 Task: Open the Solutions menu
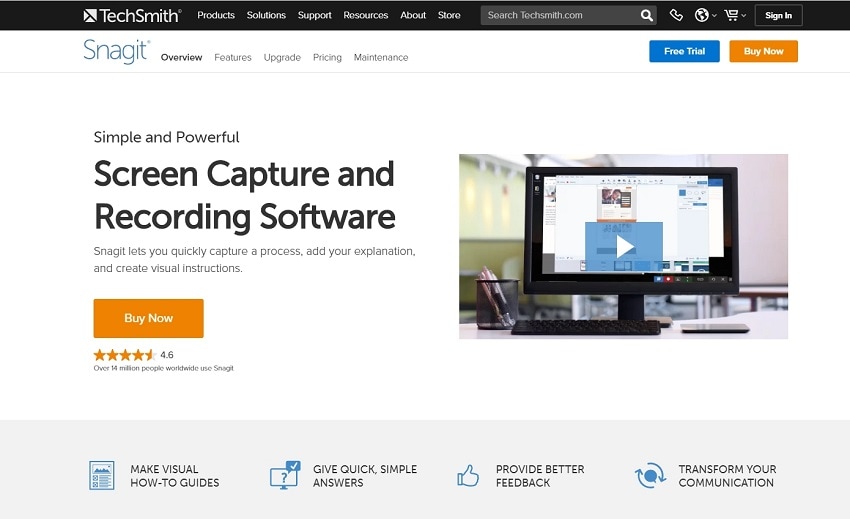[266, 15]
